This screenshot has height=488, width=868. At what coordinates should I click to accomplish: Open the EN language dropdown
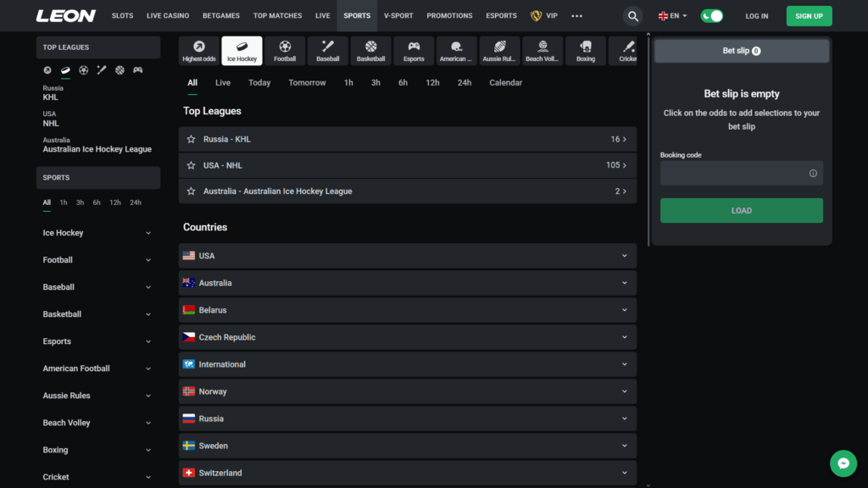tap(671, 15)
